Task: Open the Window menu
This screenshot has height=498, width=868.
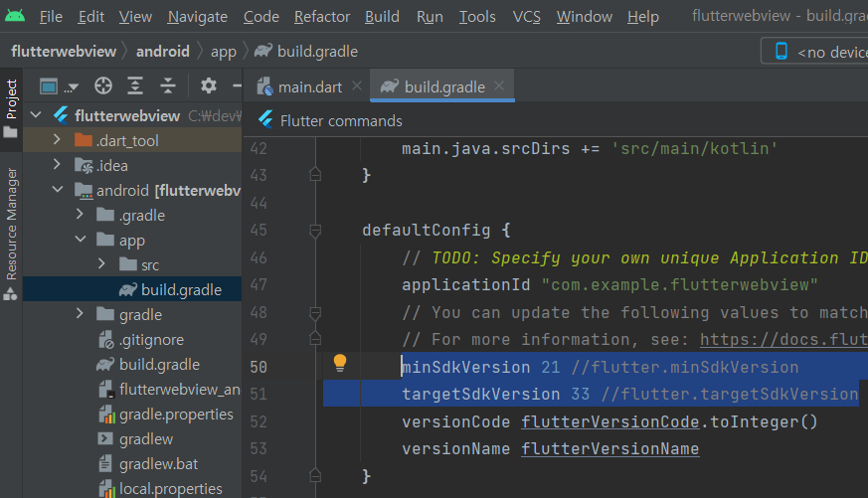Action: pos(585,17)
